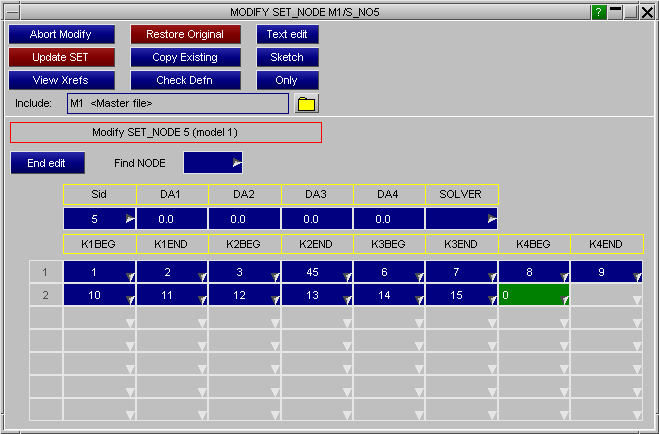
Task: Select node cell with value 3
Action: pyautogui.click(x=244, y=272)
